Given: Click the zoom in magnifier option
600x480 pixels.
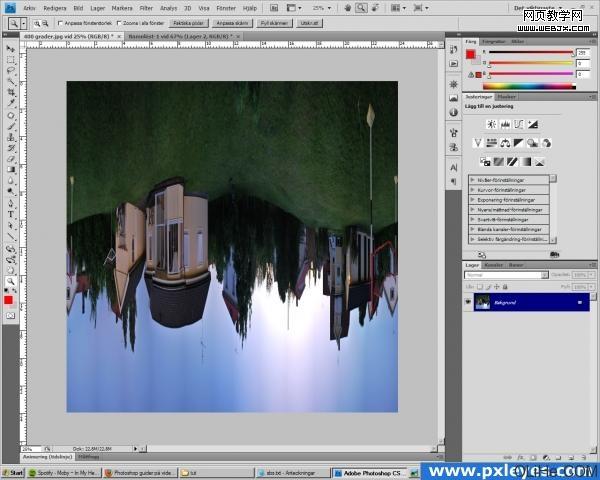Looking at the screenshot, I should (37, 23).
